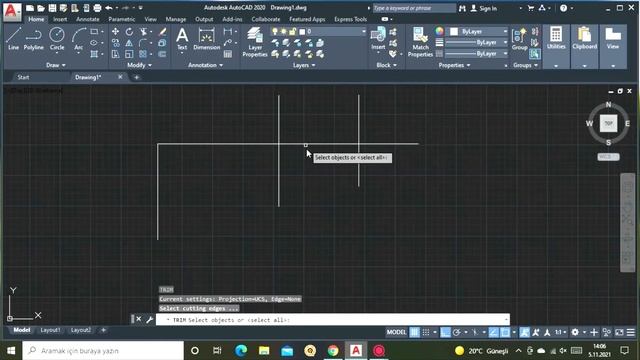Image resolution: width=640 pixels, height=360 pixels.
Task: Toggle polar tracking in status bar
Action: [x=457, y=332]
